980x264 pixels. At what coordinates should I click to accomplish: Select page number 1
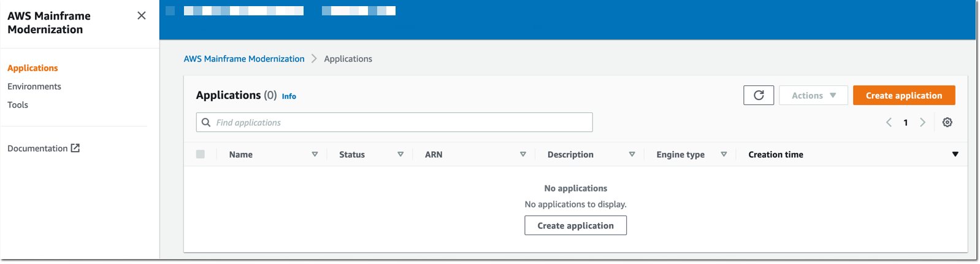coord(905,123)
